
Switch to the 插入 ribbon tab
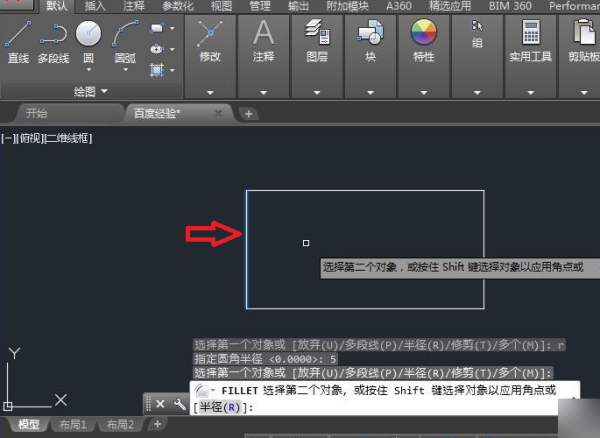point(95,6)
